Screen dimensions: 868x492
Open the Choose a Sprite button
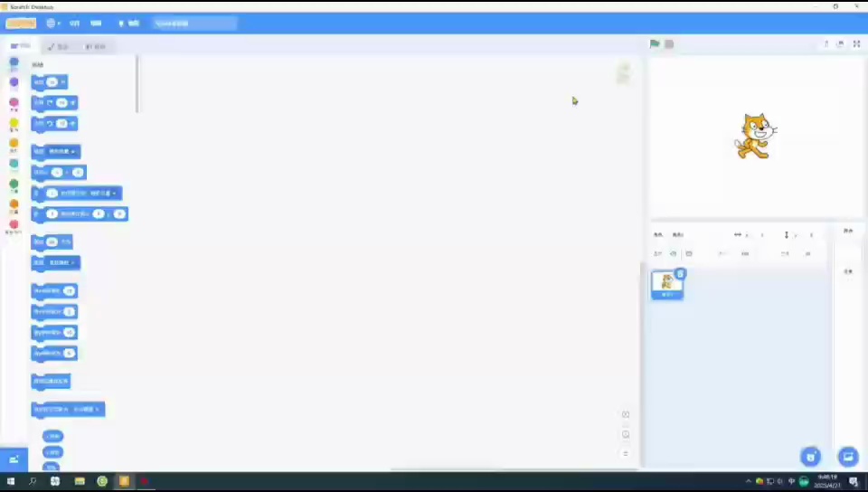click(811, 457)
